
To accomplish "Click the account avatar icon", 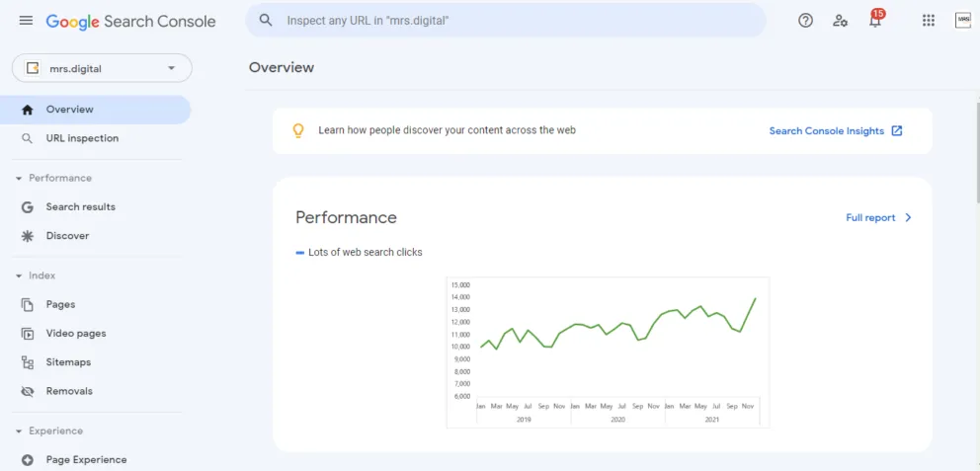I will (x=963, y=21).
